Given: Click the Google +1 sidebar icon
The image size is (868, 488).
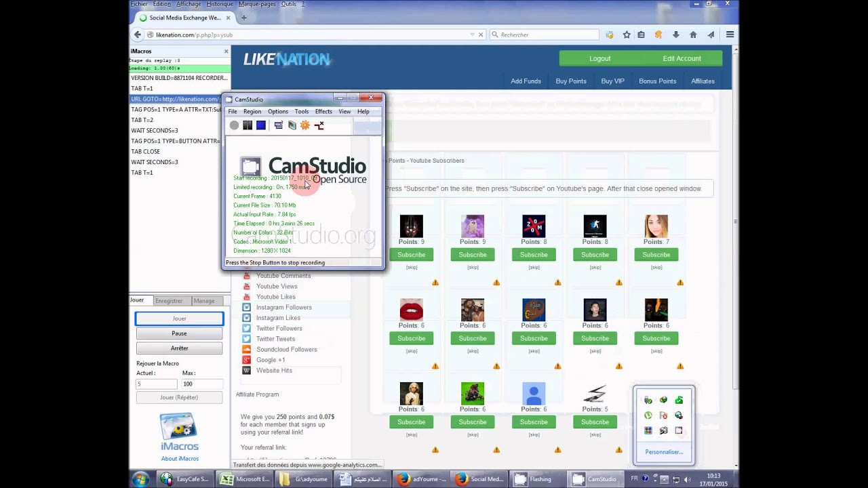Looking at the screenshot, I should (x=247, y=360).
